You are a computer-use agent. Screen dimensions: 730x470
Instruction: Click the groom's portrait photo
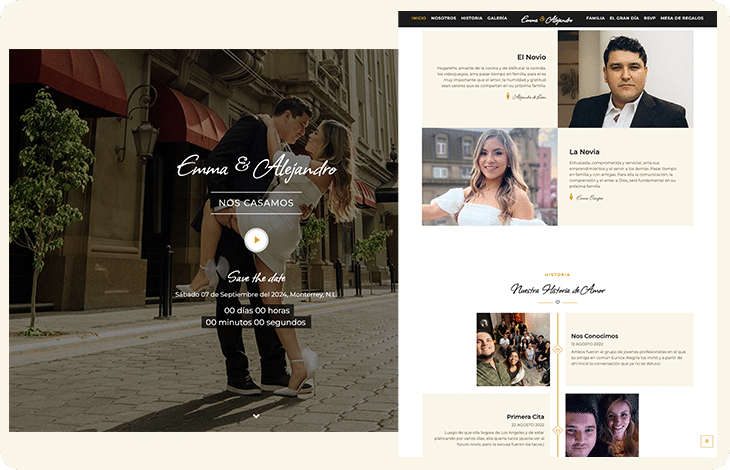point(625,79)
